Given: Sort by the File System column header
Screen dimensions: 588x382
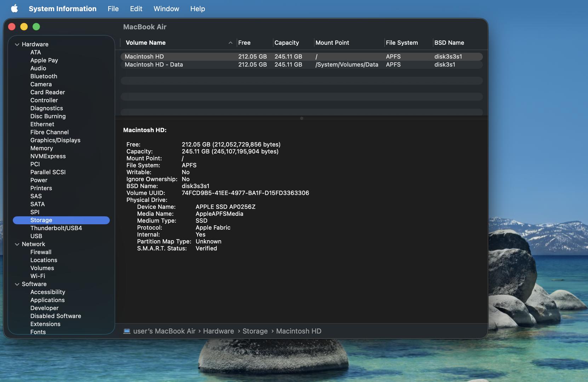Looking at the screenshot, I should coord(401,43).
